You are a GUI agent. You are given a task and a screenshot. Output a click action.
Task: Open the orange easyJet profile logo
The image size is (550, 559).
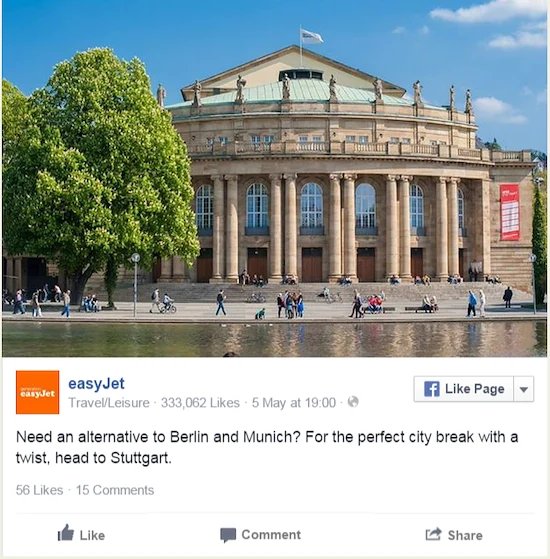coord(37,392)
